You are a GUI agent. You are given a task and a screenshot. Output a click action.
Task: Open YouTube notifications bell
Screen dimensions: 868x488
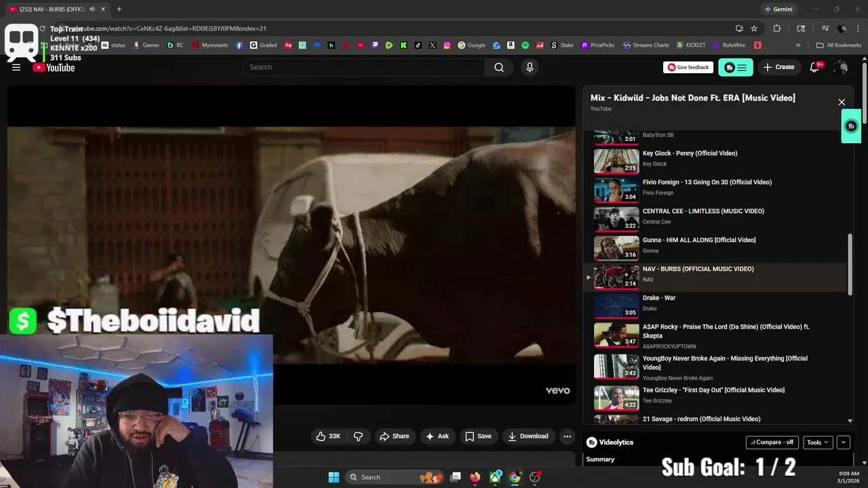tap(815, 67)
